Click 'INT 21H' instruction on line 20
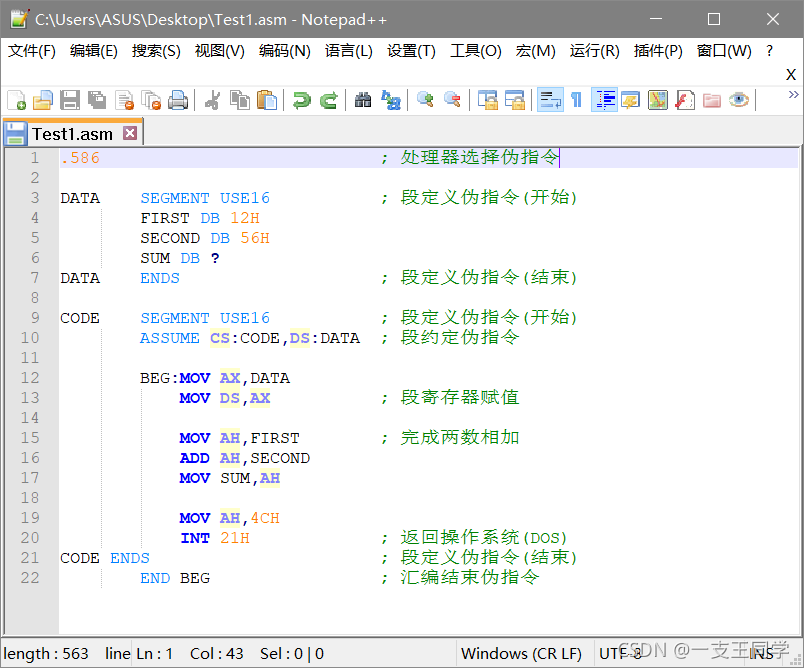This screenshot has height=668, width=804. point(215,538)
